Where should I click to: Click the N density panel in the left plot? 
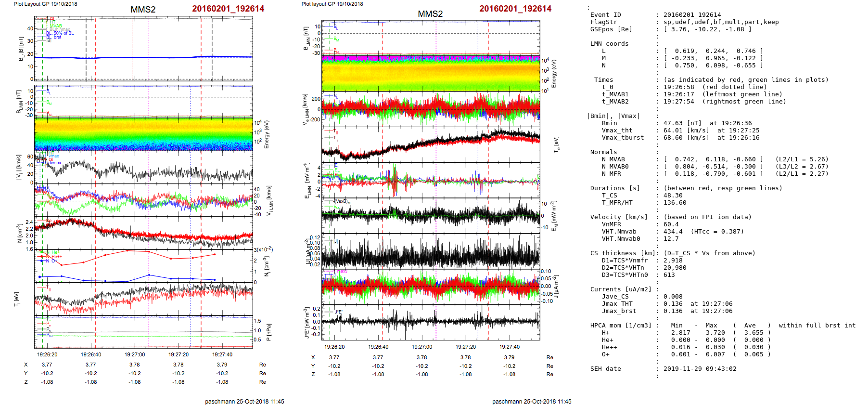143,233
